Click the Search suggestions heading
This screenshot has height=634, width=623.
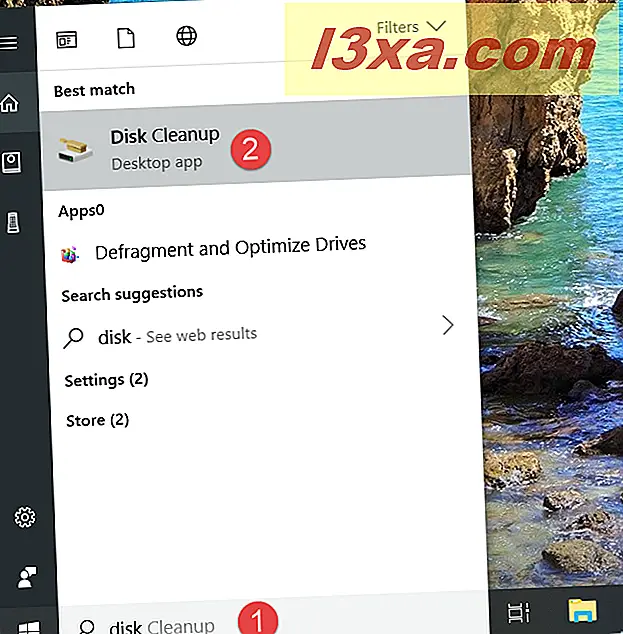point(132,294)
